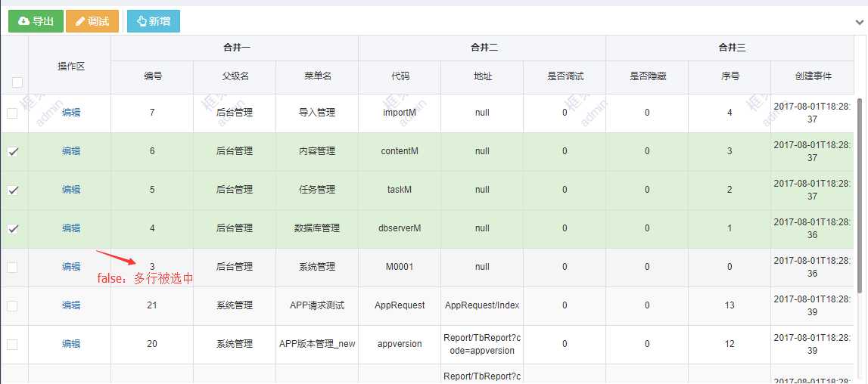868x384 pixels.
Task: Click the contentM code cell
Action: point(400,152)
